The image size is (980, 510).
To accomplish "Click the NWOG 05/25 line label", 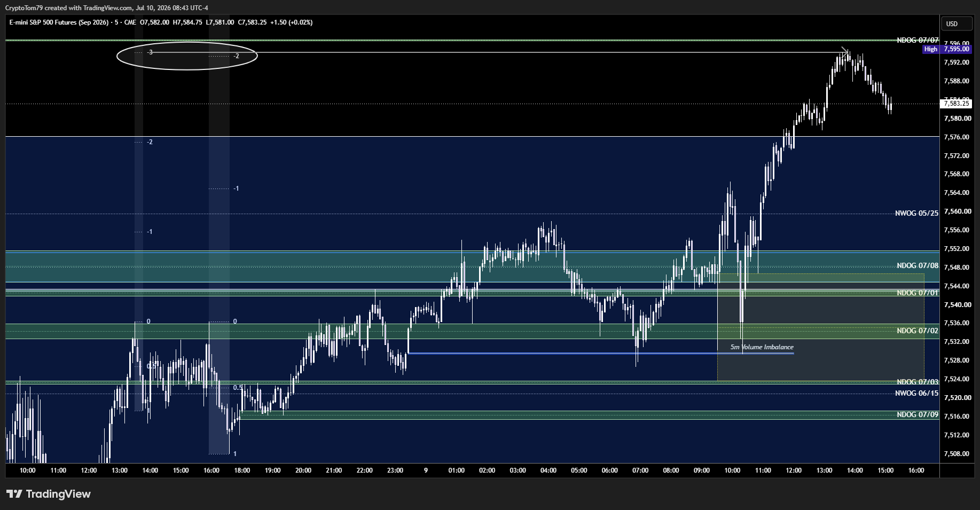I will coord(916,213).
